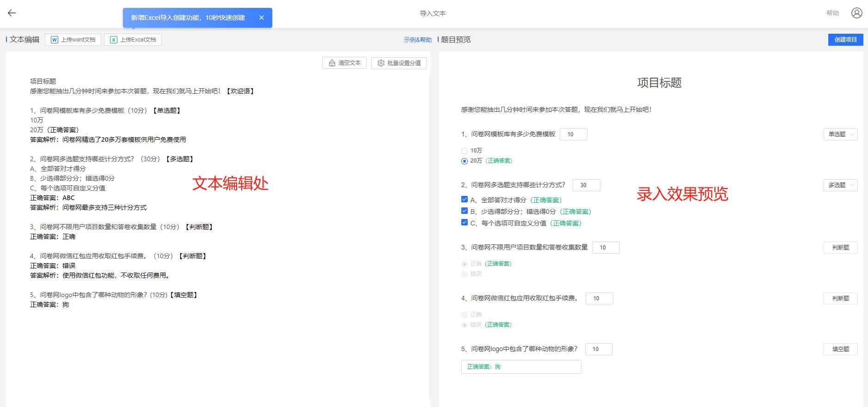The height and width of the screenshot is (407, 868).
Task: Open 批量设置分值 batch score settings
Action: [399, 63]
